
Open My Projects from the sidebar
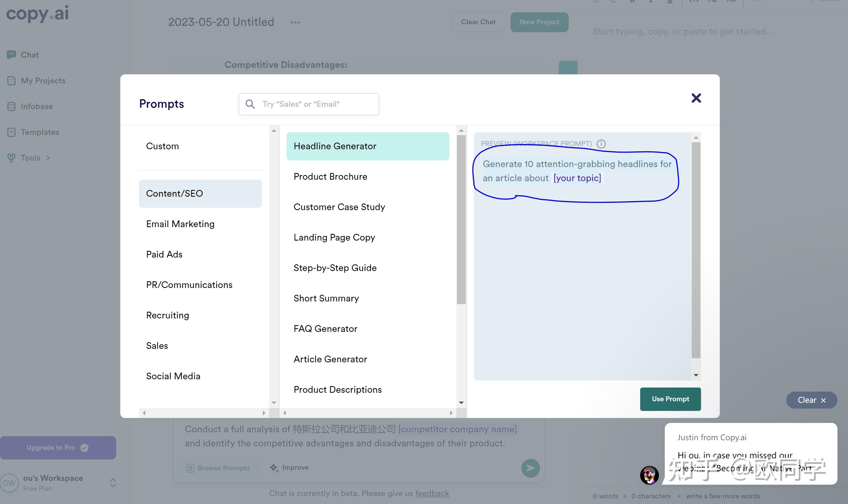(x=43, y=80)
